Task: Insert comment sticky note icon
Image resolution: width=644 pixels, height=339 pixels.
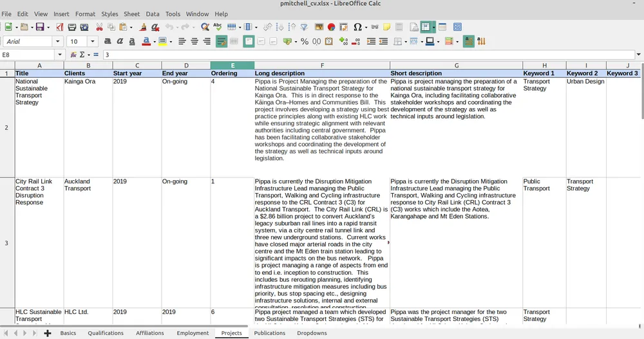Action: click(386, 27)
